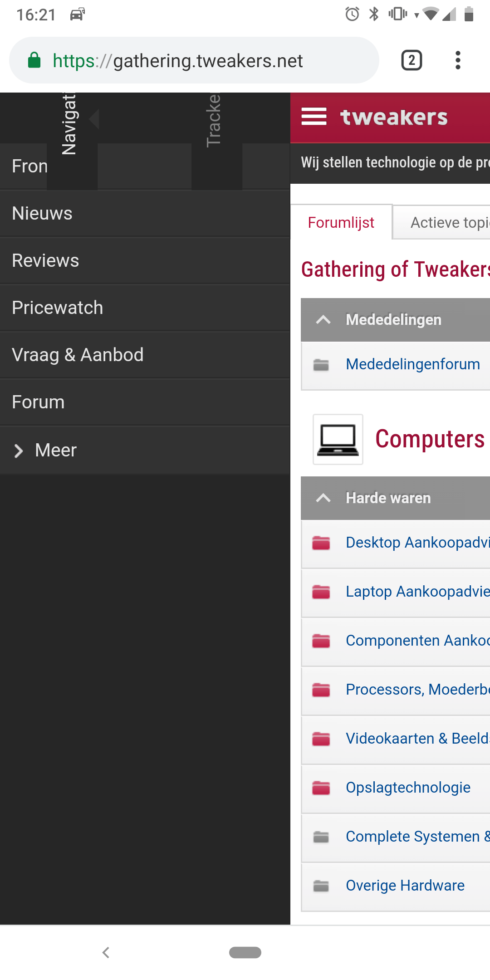
Task: Switch to the Forumlijst tab
Action: (x=341, y=222)
